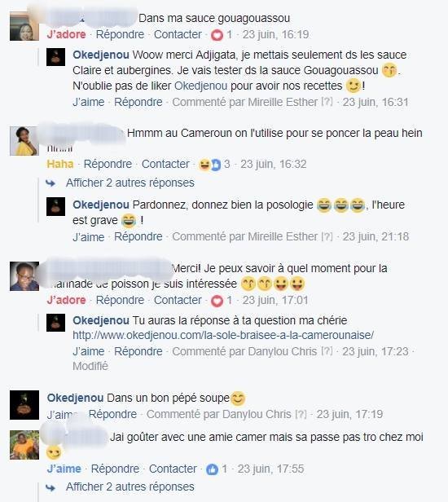The height and width of the screenshot is (502, 448).
Task: Click the heart reaction icon on the 16:19 comment
Action: pyautogui.click(x=217, y=35)
